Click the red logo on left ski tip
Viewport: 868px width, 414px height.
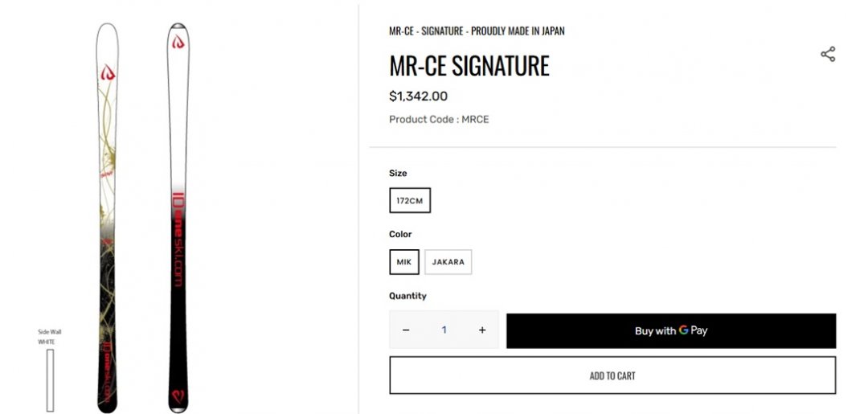[x=108, y=74]
